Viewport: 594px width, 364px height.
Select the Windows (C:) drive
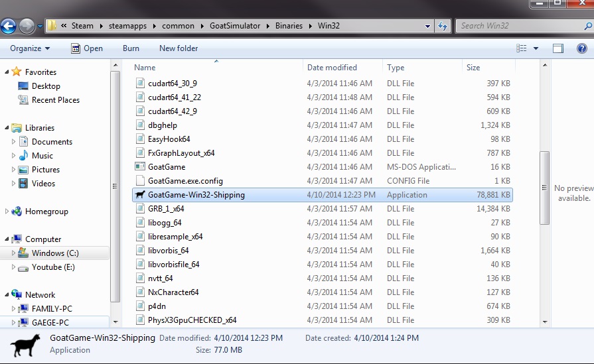coord(55,253)
